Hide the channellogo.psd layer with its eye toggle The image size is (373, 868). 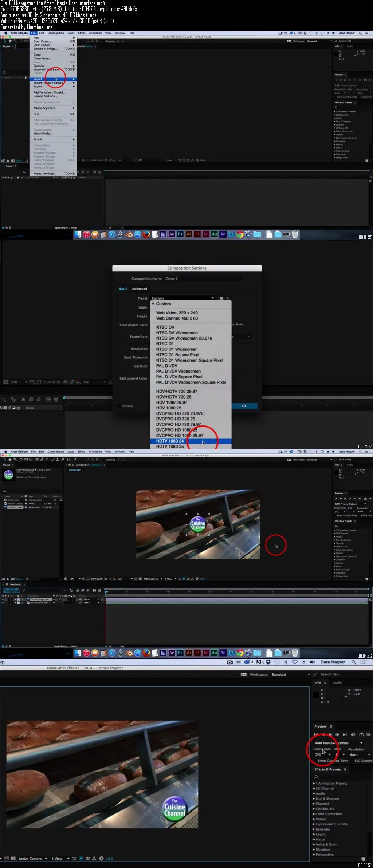3,599
